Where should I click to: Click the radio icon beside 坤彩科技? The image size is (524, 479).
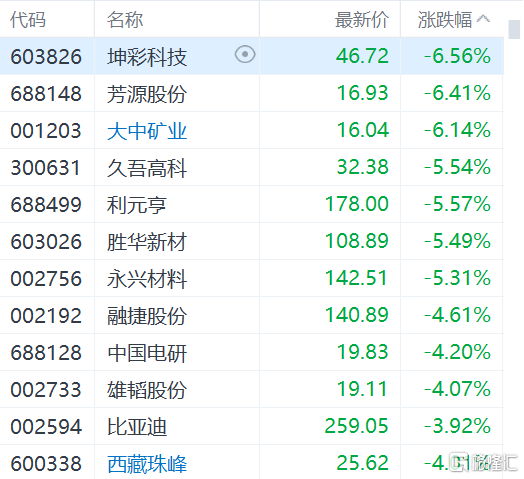[245, 54]
